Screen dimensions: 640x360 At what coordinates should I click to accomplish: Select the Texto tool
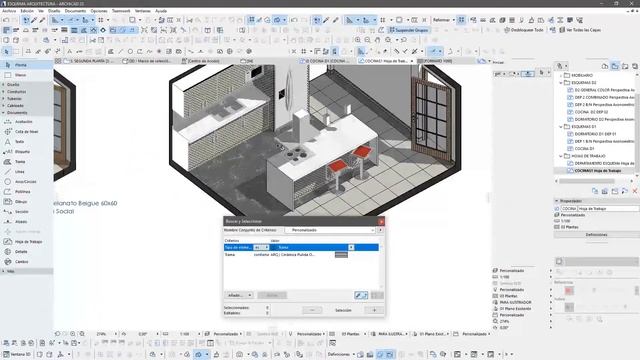(x=26, y=142)
